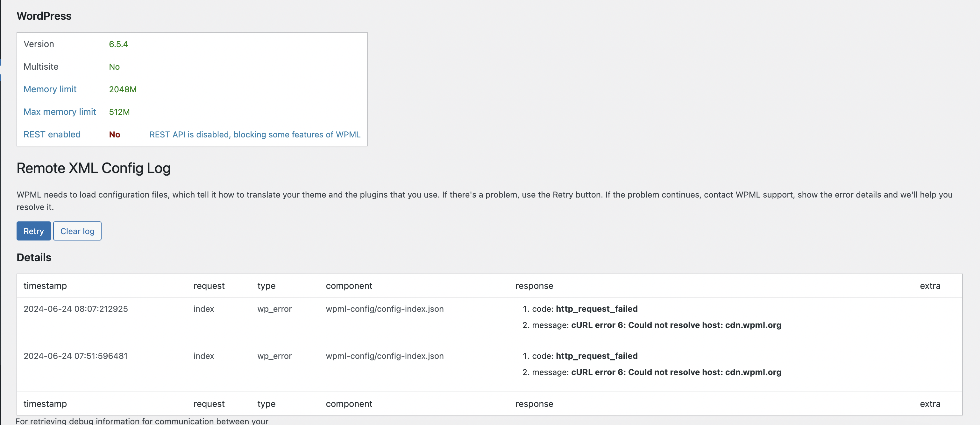The image size is (980, 425).
Task: Click 'index' in the 07:51 log row
Action: click(x=204, y=356)
